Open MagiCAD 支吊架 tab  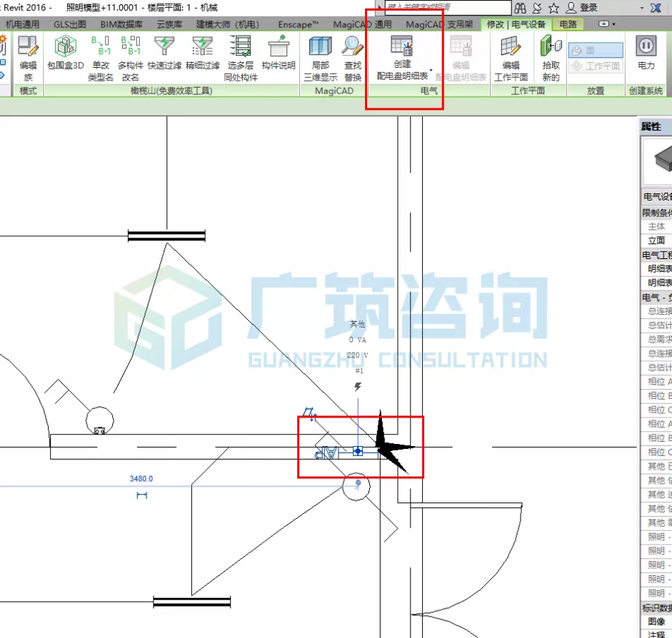(439, 24)
